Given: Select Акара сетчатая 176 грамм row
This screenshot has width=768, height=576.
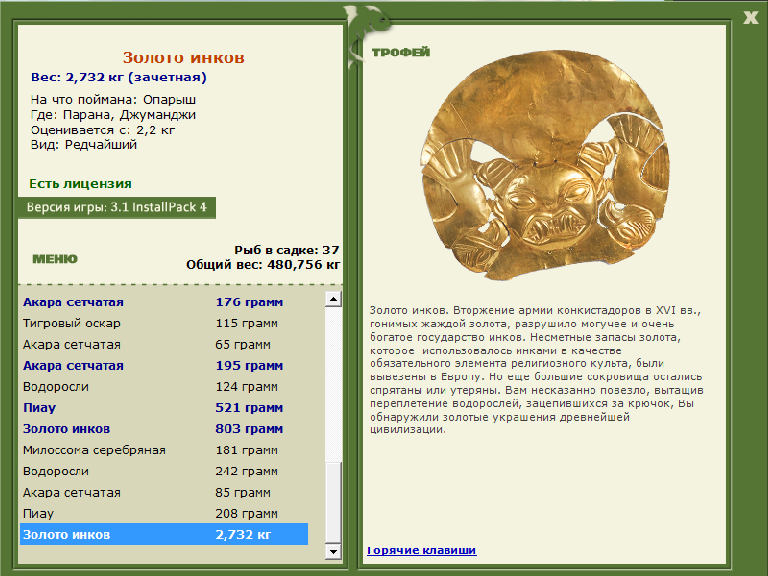Looking at the screenshot, I should pos(164,302).
